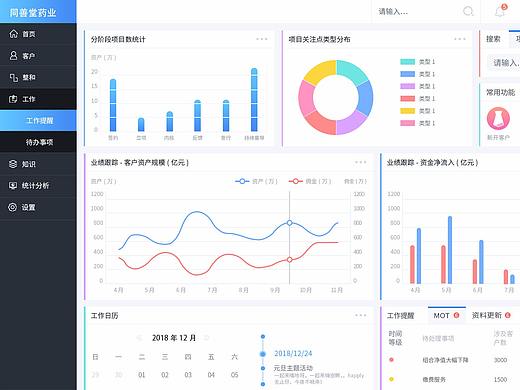Switch to the 搜索 tab
Image resolution: width=520 pixels, height=390 pixels.
(493, 39)
